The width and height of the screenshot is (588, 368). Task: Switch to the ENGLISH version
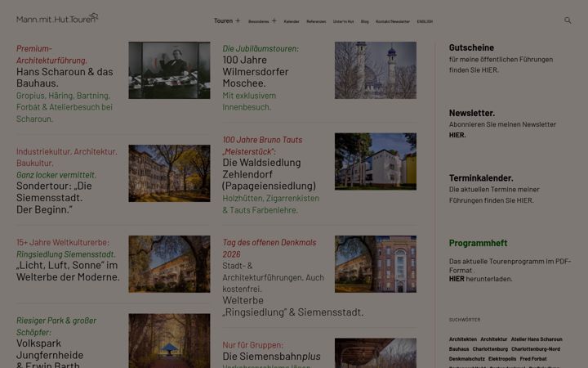[x=425, y=21]
